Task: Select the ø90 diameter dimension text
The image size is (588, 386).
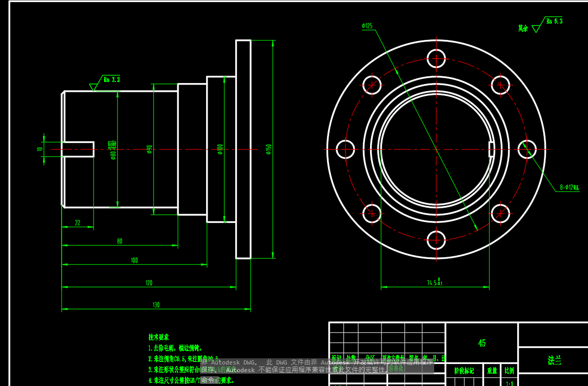Action: [149, 150]
